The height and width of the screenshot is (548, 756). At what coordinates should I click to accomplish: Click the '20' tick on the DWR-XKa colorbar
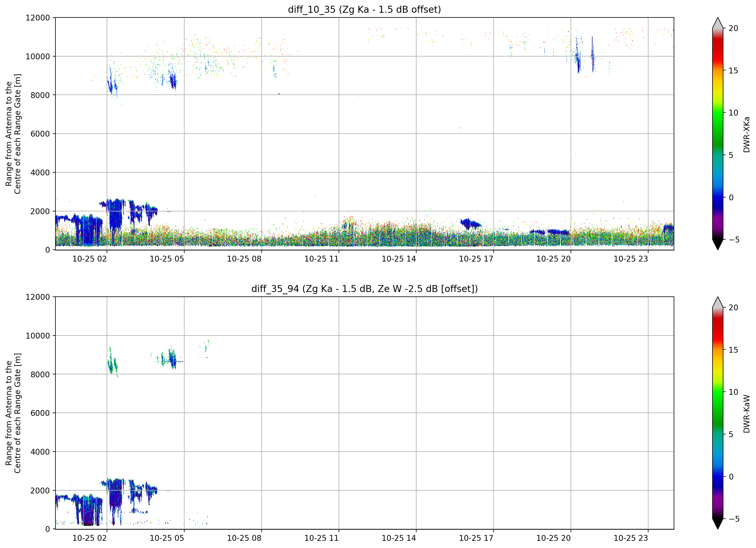733,28
